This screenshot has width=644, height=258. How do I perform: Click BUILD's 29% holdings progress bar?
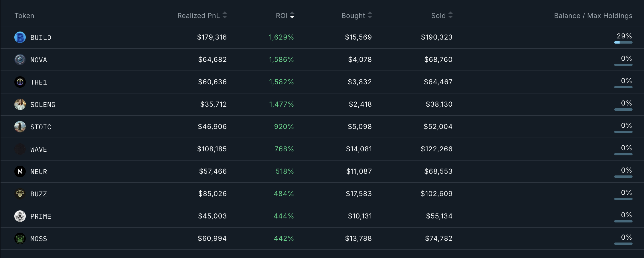(623, 42)
